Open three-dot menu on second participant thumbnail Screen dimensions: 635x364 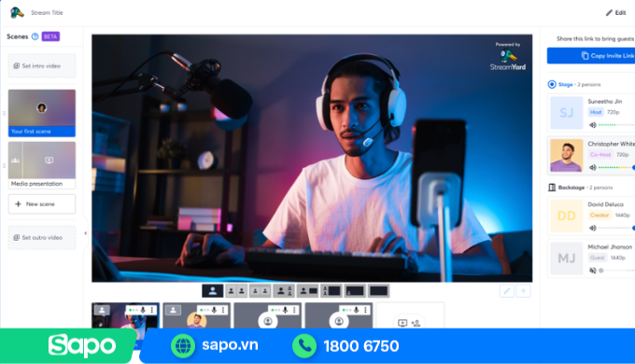click(x=223, y=310)
